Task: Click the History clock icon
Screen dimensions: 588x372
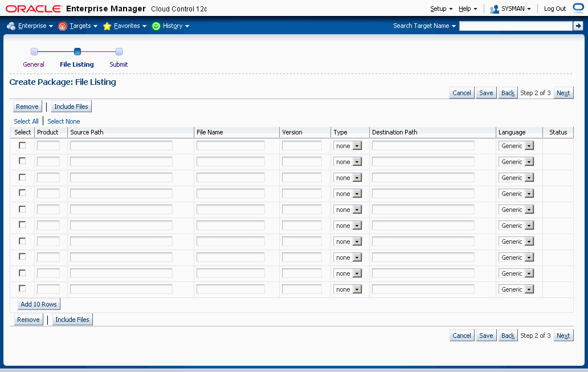Action: point(156,26)
